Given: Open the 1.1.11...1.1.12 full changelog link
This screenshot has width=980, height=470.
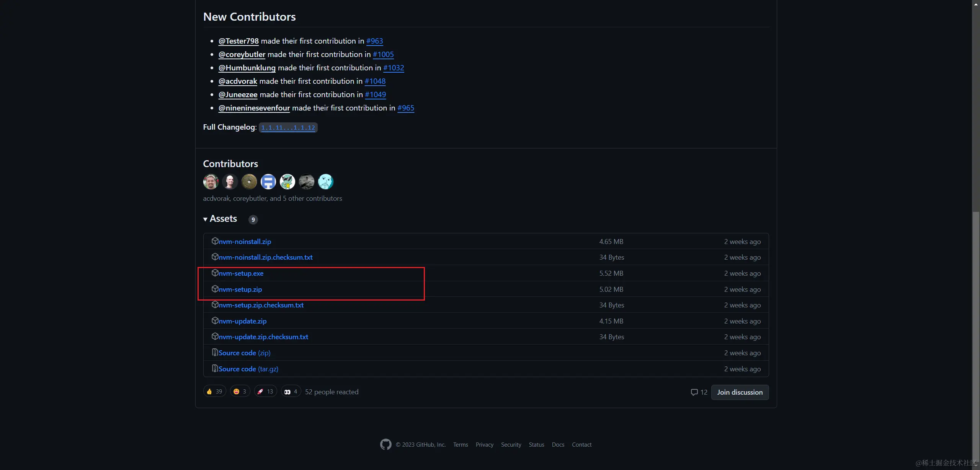Looking at the screenshot, I should click(x=288, y=128).
